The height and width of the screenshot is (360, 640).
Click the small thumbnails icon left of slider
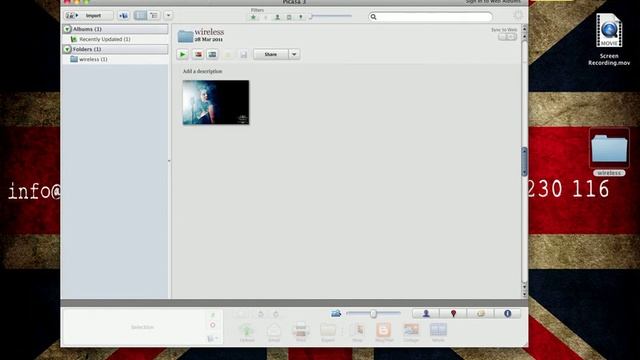pyautogui.click(x=336, y=313)
